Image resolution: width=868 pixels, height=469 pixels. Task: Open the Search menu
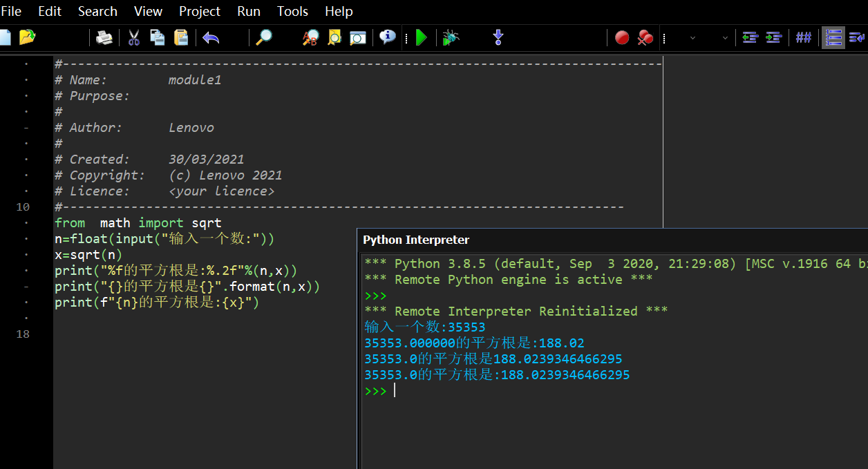pyautogui.click(x=97, y=11)
